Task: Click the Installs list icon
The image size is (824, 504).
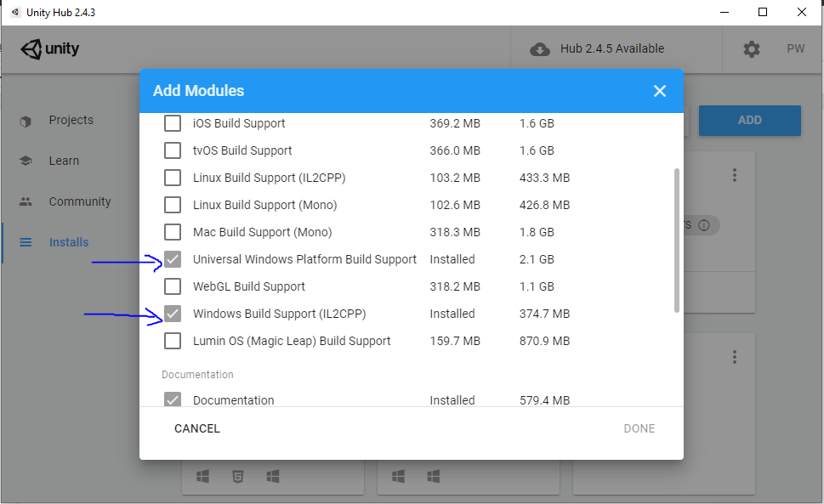Action: [26, 242]
